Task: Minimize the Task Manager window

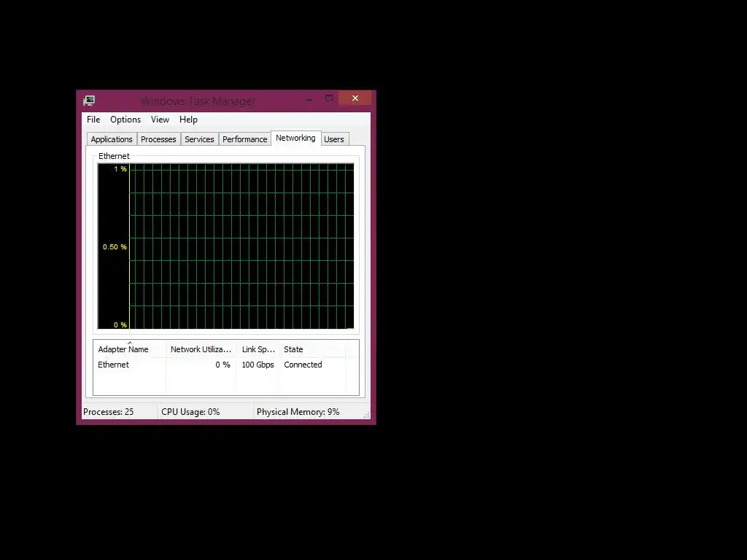Action: tap(309, 99)
